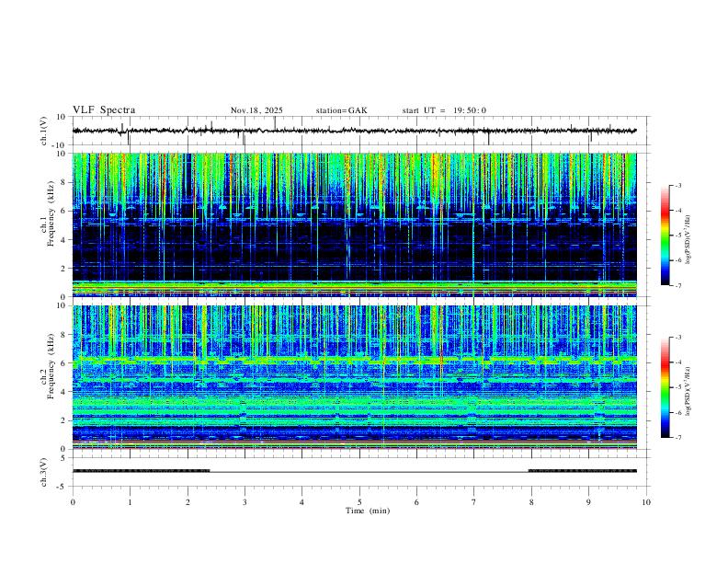Click time axis tick label '7'
Viewport: 728px width, 563px height.
click(474, 502)
